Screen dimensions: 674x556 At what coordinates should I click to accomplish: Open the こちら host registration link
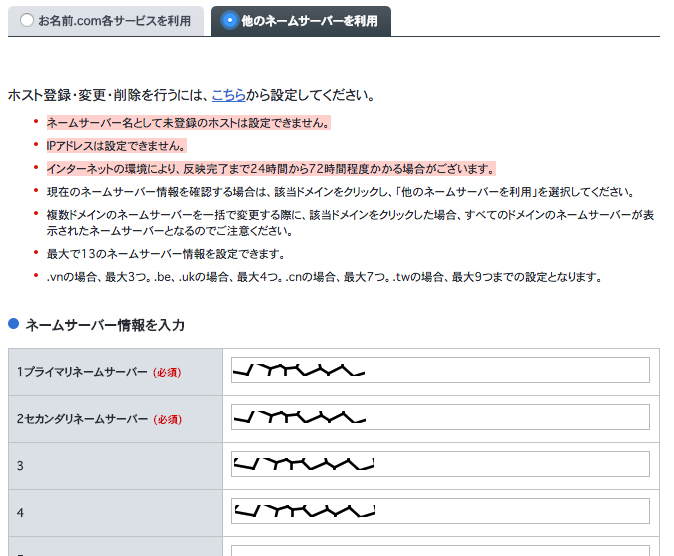point(229,95)
